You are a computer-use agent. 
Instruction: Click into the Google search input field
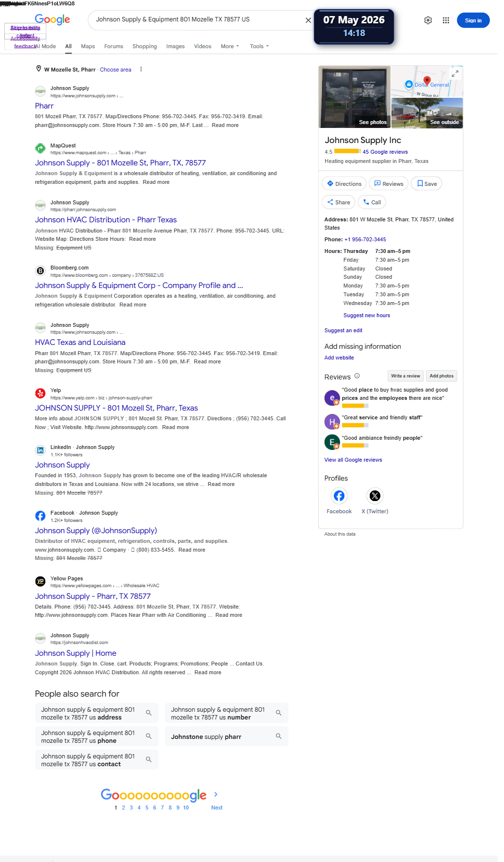(x=197, y=20)
